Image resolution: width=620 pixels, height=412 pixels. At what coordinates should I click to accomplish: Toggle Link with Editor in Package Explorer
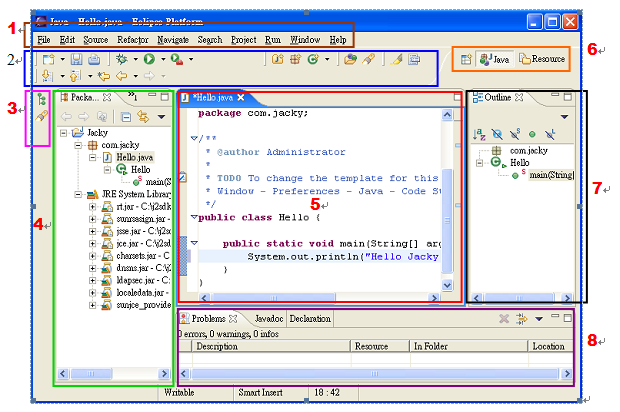143,117
